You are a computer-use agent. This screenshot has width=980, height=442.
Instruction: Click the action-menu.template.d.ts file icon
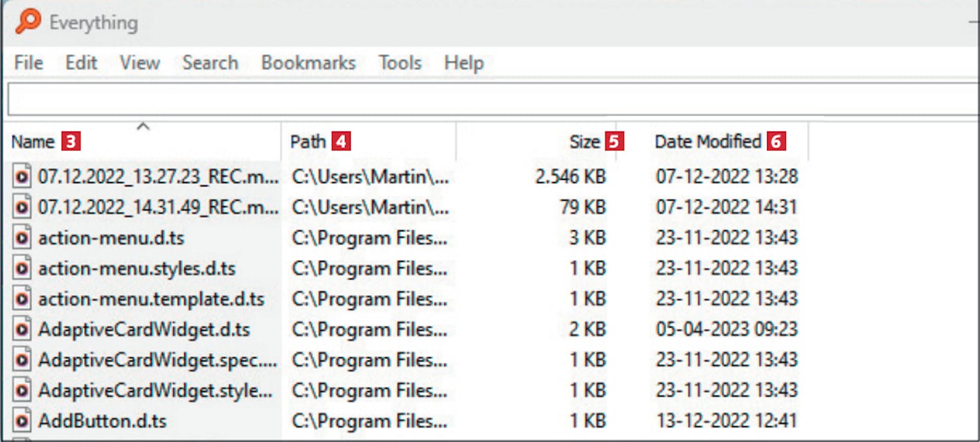pyautogui.click(x=22, y=299)
